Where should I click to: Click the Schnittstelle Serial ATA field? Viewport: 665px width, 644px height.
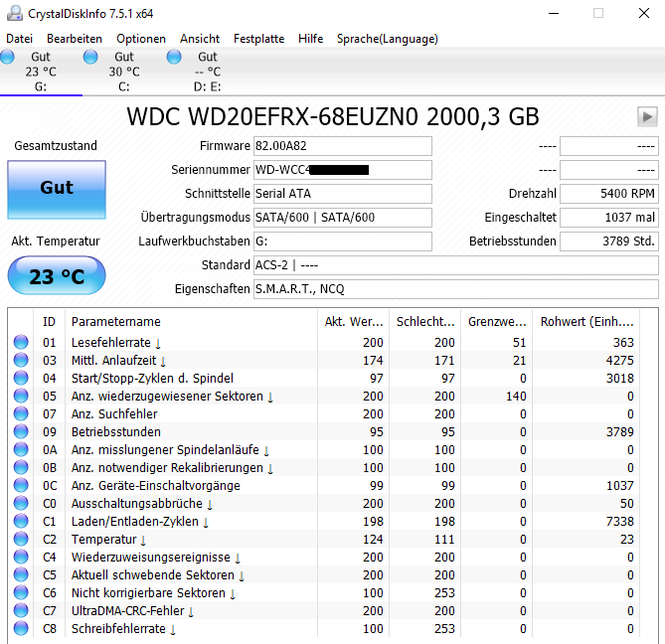343,194
